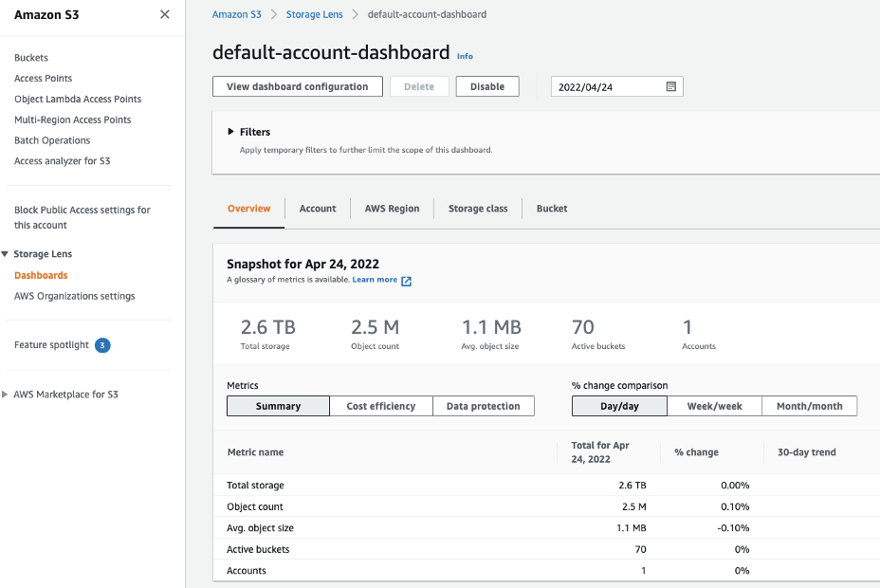
Task: Open the AWS Region tab
Action: pos(392,209)
